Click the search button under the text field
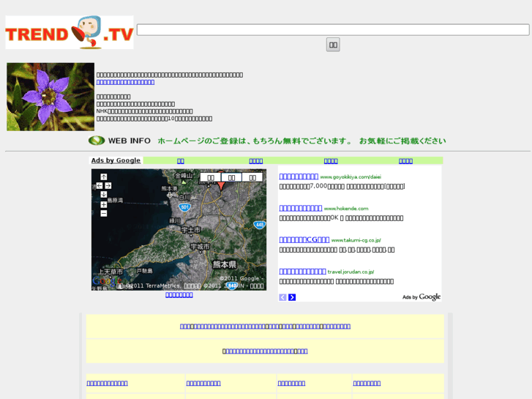 click(x=333, y=45)
